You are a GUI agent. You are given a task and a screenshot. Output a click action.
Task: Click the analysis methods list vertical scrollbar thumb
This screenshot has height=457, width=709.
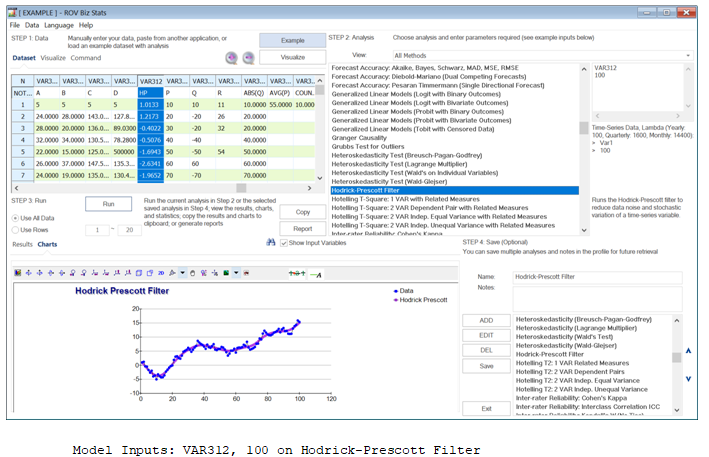(584, 128)
